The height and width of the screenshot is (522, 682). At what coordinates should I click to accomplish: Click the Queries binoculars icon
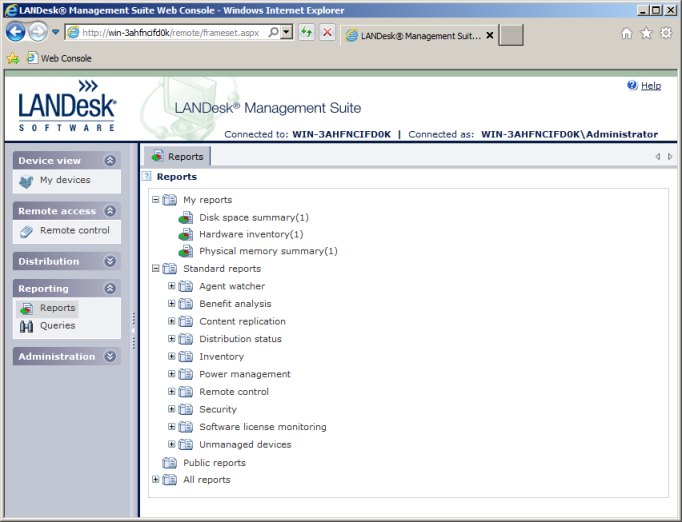[26, 326]
